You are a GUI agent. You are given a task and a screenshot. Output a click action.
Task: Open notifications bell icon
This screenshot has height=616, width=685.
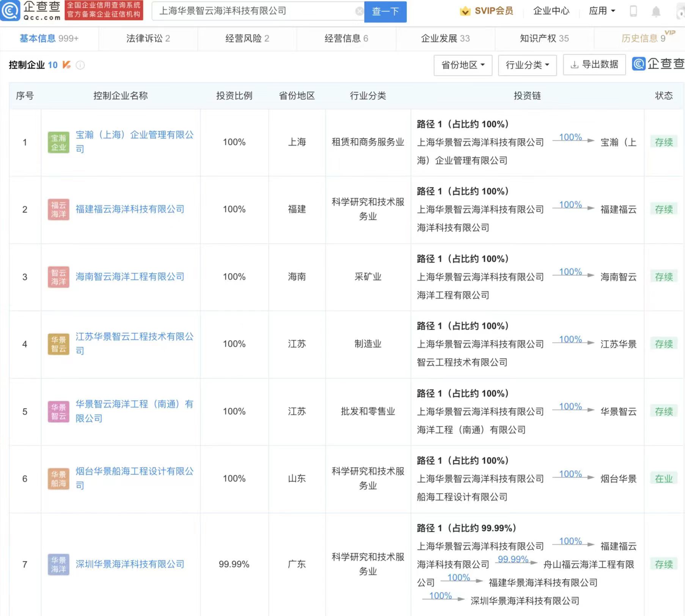656,11
